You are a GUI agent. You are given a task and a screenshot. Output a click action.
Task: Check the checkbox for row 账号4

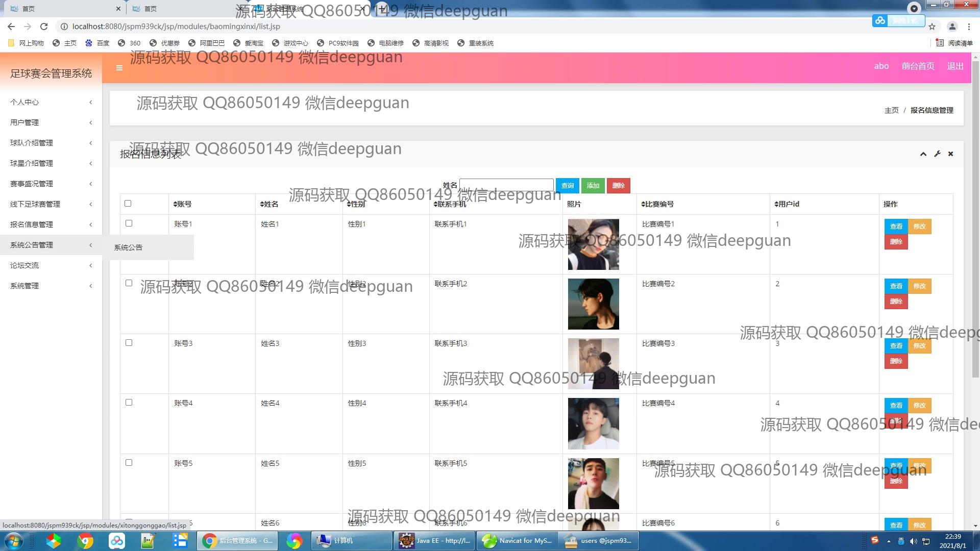click(129, 403)
